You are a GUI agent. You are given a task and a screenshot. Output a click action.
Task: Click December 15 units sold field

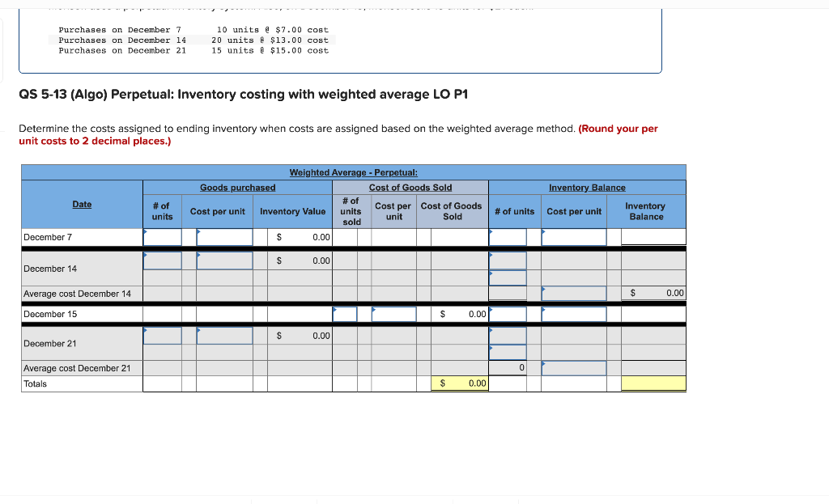pyautogui.click(x=345, y=315)
